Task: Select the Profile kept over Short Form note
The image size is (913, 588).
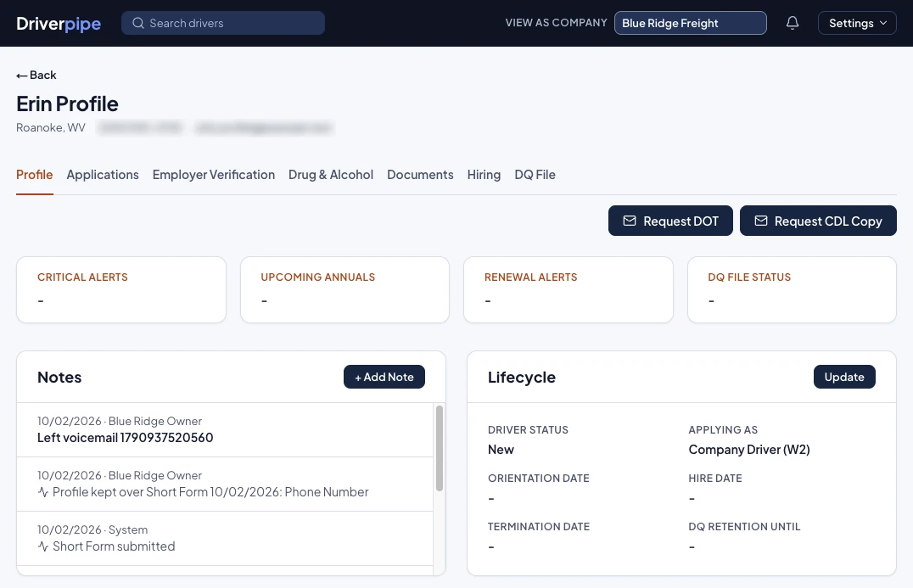Action: pos(225,484)
